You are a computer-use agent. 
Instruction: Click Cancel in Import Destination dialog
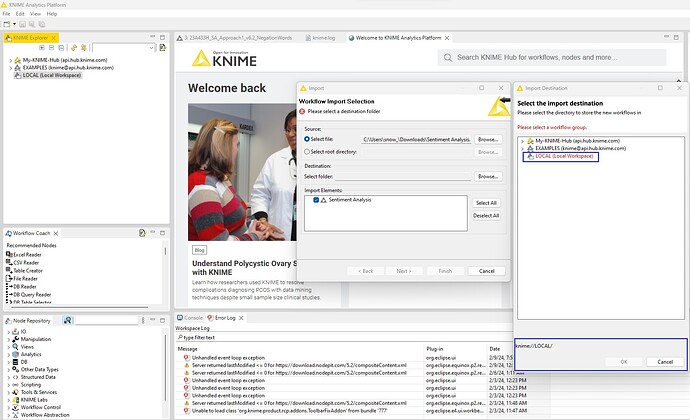pyautogui.click(x=665, y=362)
